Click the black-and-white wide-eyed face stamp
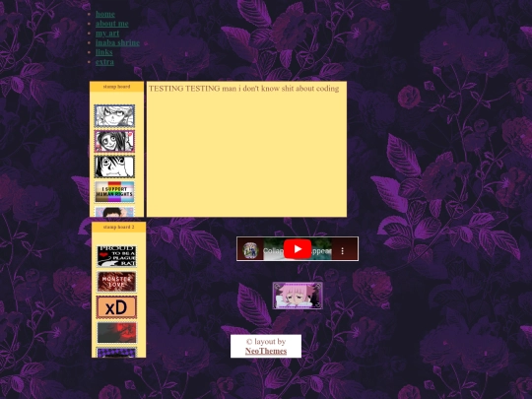This screenshot has height=399, width=532. point(114,166)
